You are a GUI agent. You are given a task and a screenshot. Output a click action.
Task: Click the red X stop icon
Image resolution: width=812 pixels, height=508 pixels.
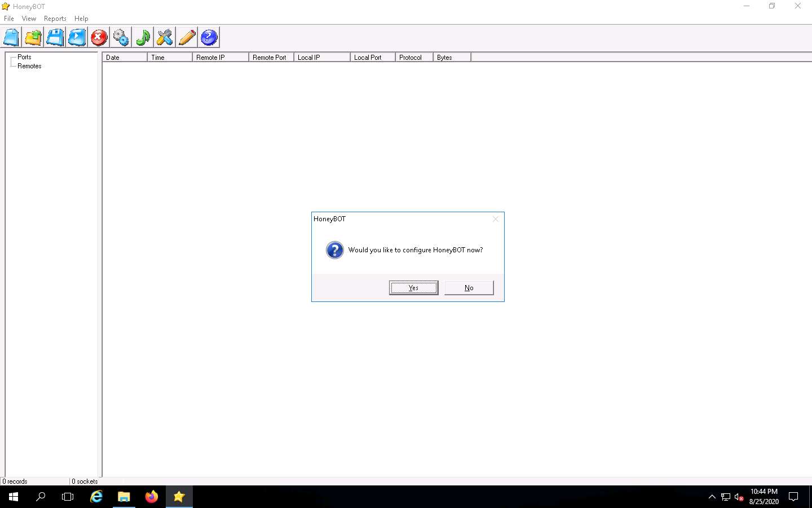click(99, 38)
